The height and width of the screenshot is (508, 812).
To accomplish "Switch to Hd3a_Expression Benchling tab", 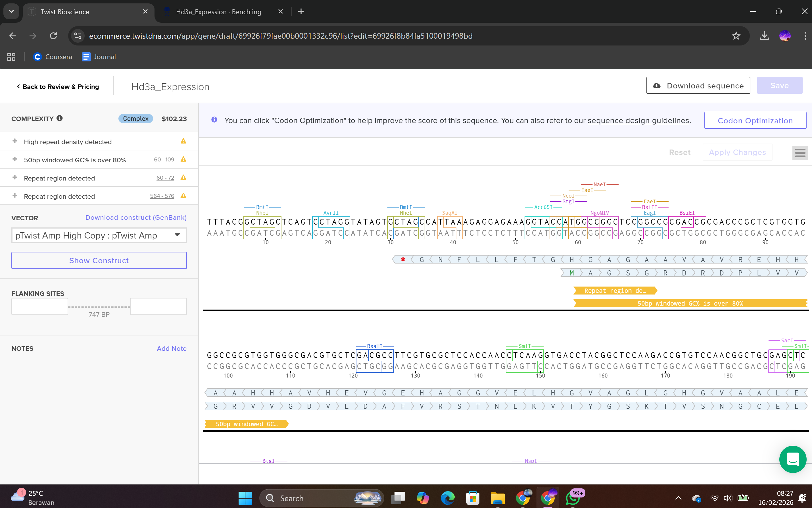I will [x=218, y=12].
